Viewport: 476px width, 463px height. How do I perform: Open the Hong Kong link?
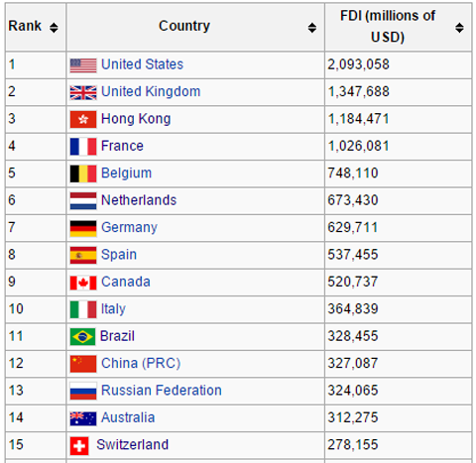point(136,119)
